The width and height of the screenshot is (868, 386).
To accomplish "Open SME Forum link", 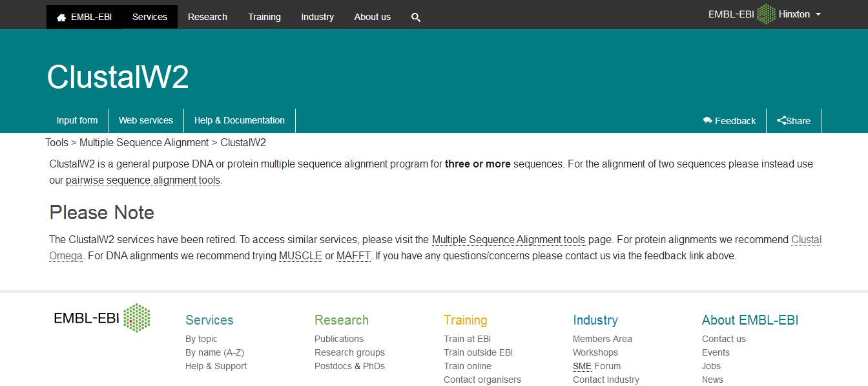I will 597,366.
